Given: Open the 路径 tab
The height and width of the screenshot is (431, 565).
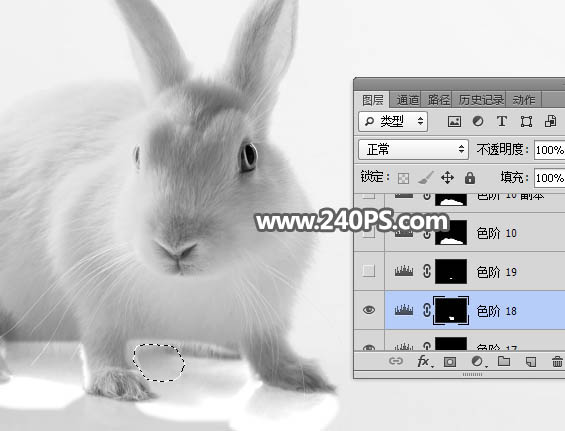Looking at the screenshot, I should (x=439, y=100).
